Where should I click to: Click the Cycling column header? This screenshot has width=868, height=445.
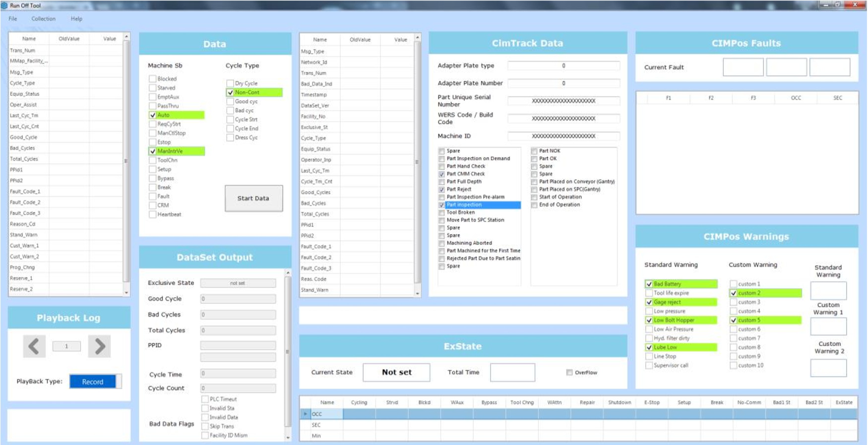point(359,402)
